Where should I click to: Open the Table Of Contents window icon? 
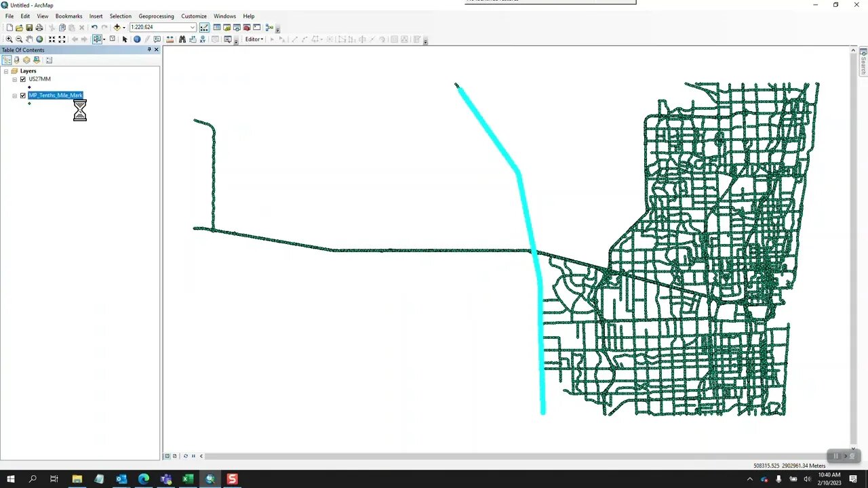click(217, 27)
